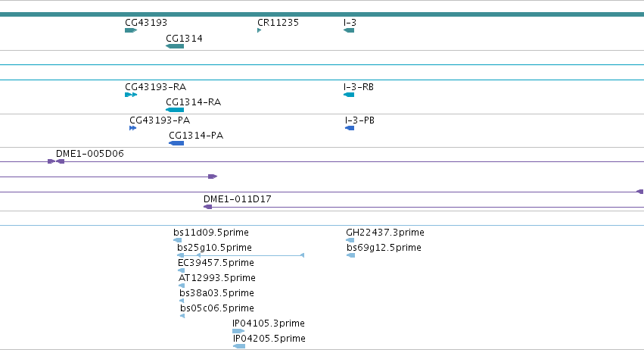Select the bs11d09.5prime EST glyph
Screen dimensions: 644x350
[x=177, y=240]
